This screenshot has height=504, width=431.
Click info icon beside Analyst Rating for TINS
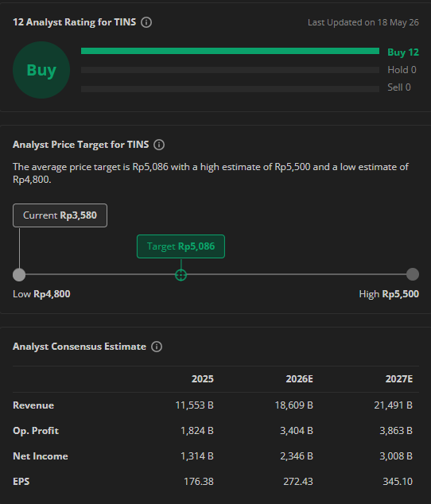(146, 22)
